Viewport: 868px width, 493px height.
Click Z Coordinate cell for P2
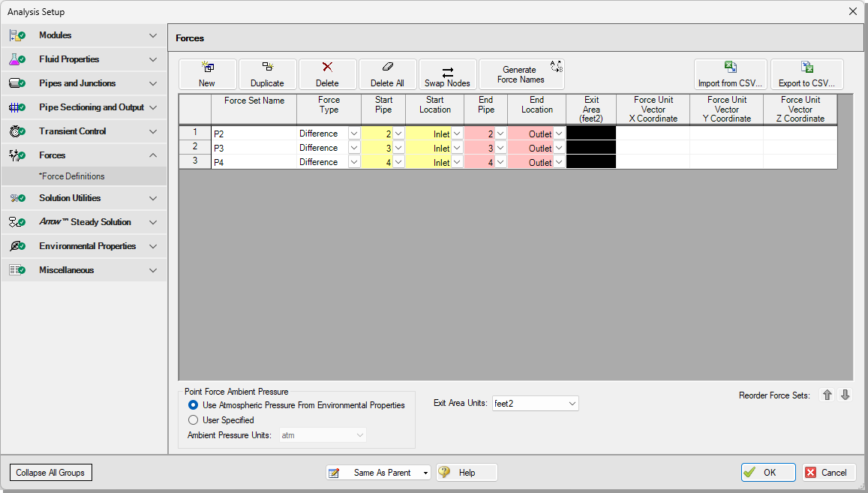(x=800, y=134)
